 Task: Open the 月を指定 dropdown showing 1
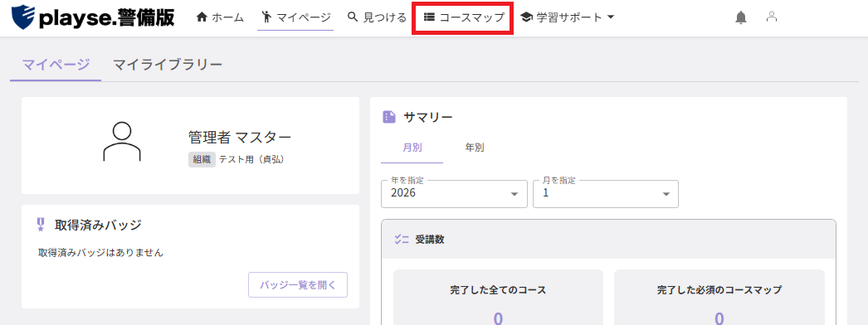point(606,193)
